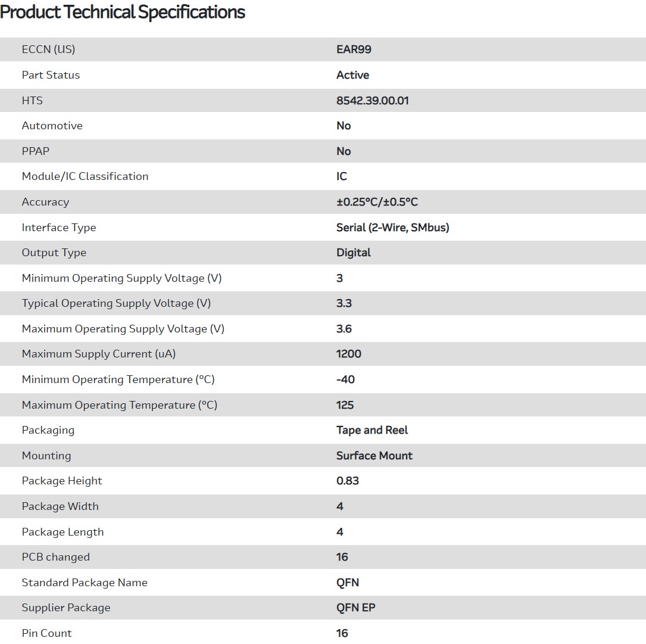The height and width of the screenshot is (644, 646).
Task: Click the Automotive row label
Action: (52, 126)
